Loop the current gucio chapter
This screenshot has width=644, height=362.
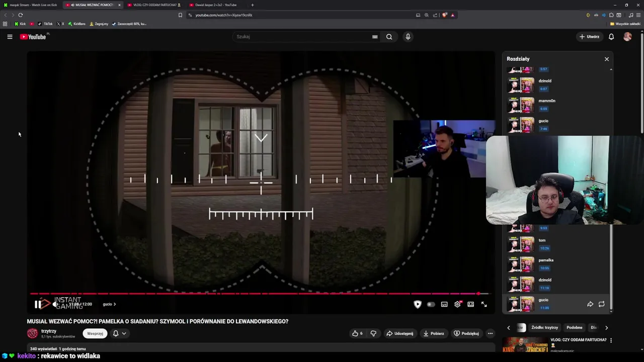tap(601, 304)
